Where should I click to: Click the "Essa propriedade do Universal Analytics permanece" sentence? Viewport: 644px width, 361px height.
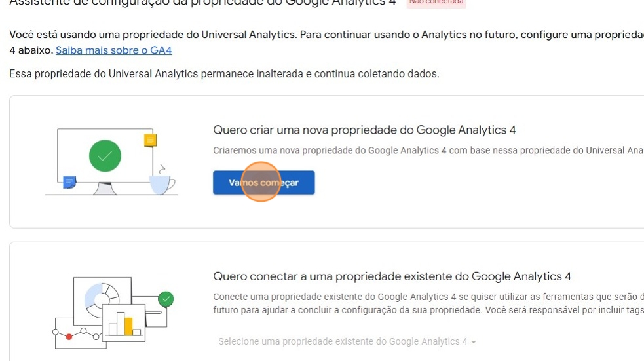click(224, 74)
